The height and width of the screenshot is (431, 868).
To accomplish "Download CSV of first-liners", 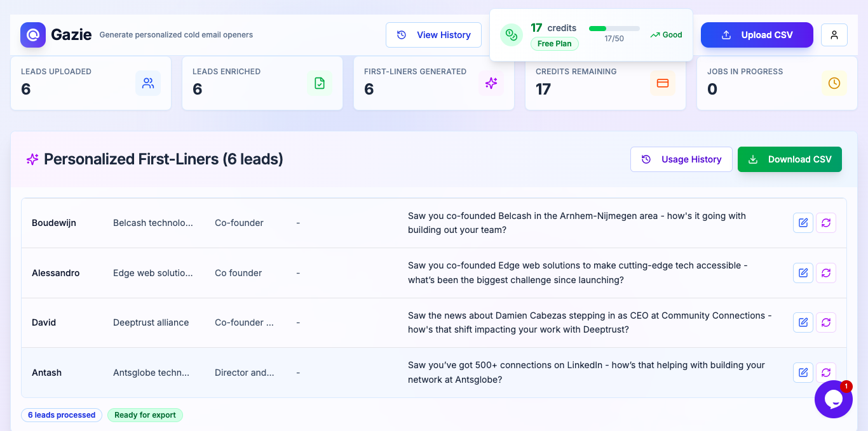I will coord(790,159).
